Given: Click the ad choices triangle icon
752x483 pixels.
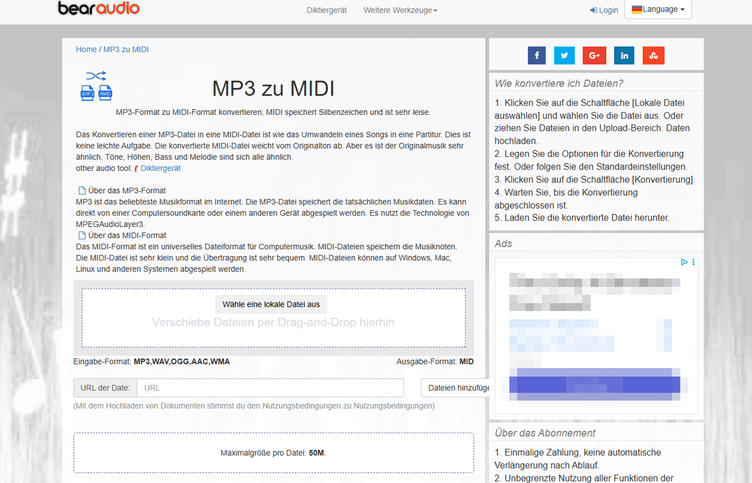Looking at the screenshot, I should click(x=684, y=262).
